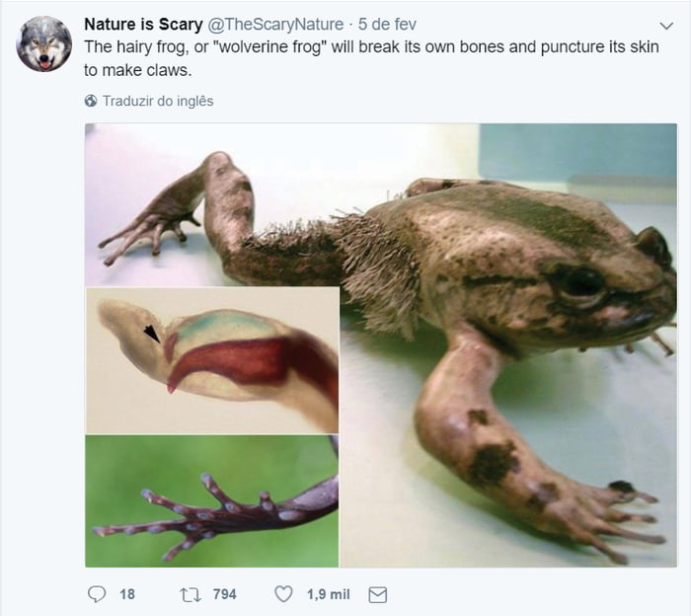691x616 pixels.
Task: Open the Nature is Scary profile name
Action: [143, 24]
